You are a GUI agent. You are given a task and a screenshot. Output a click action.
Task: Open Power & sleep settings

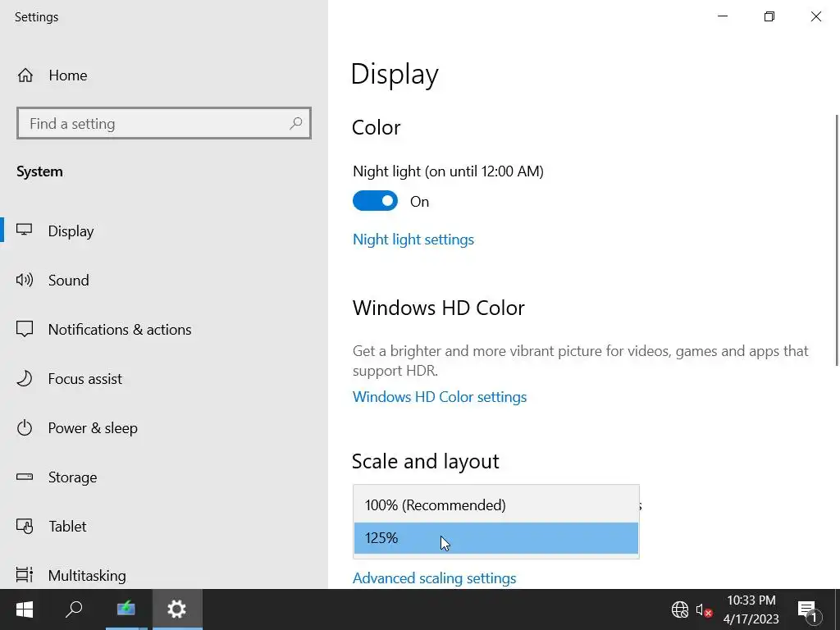click(164, 428)
